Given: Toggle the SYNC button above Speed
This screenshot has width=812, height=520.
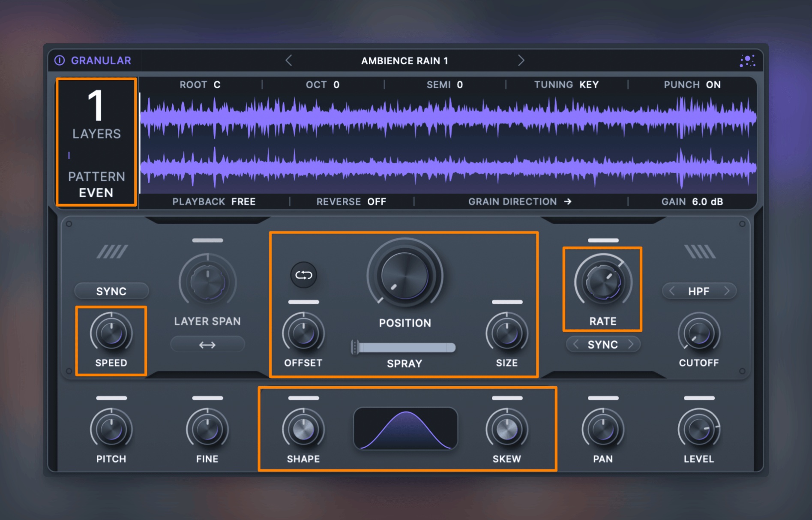Looking at the screenshot, I should pos(111,291).
